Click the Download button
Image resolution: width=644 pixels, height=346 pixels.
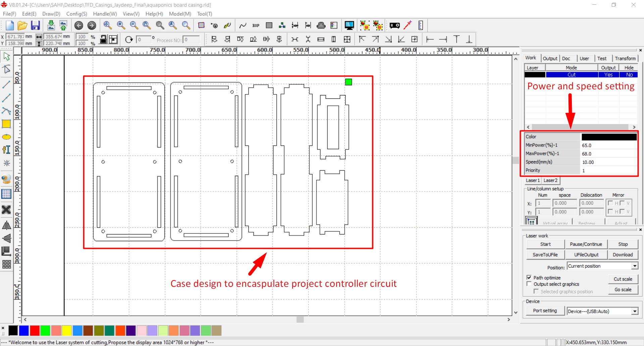tap(623, 255)
